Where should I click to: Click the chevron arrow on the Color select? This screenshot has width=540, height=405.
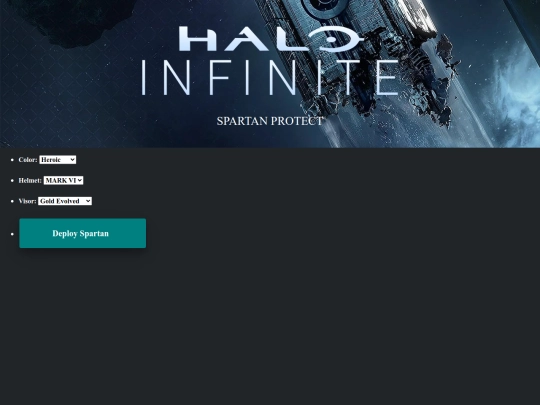pos(72,160)
